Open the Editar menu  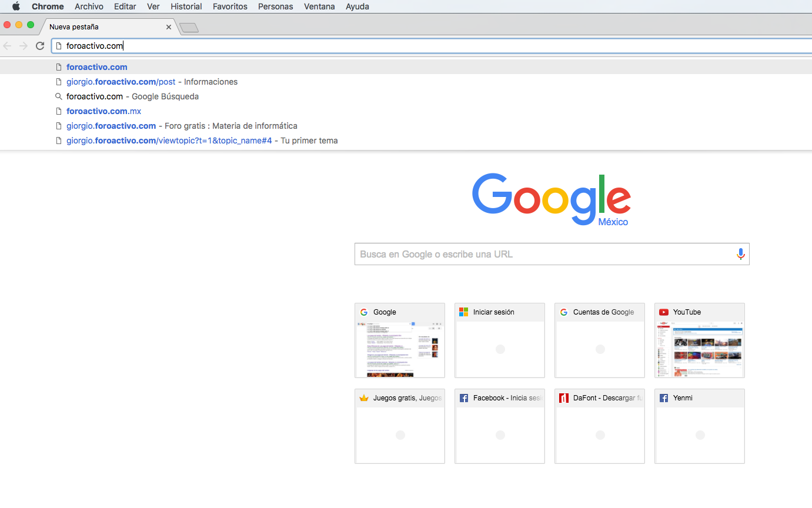pos(125,6)
